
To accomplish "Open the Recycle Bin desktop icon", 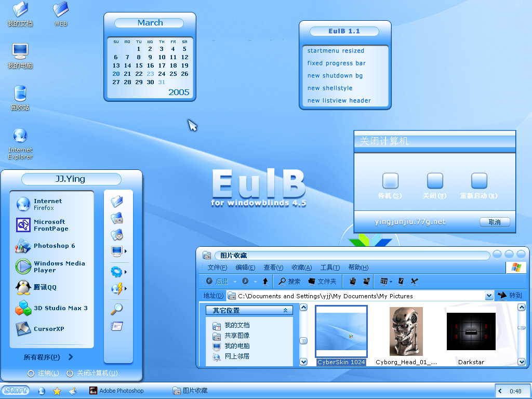I will coord(20,98).
